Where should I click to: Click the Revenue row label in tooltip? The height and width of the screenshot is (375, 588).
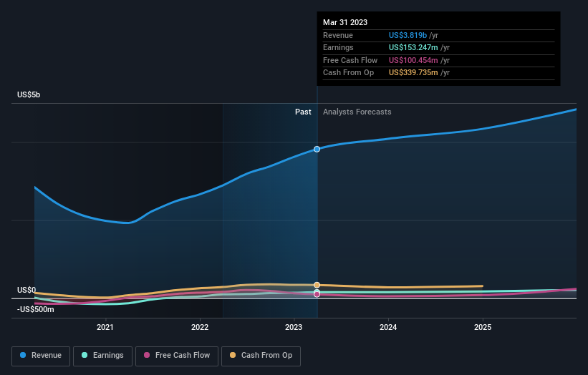(338, 35)
